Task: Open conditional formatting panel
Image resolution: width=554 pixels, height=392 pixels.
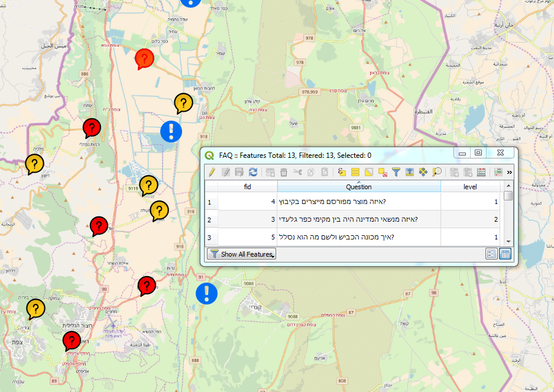Action: tap(498, 172)
